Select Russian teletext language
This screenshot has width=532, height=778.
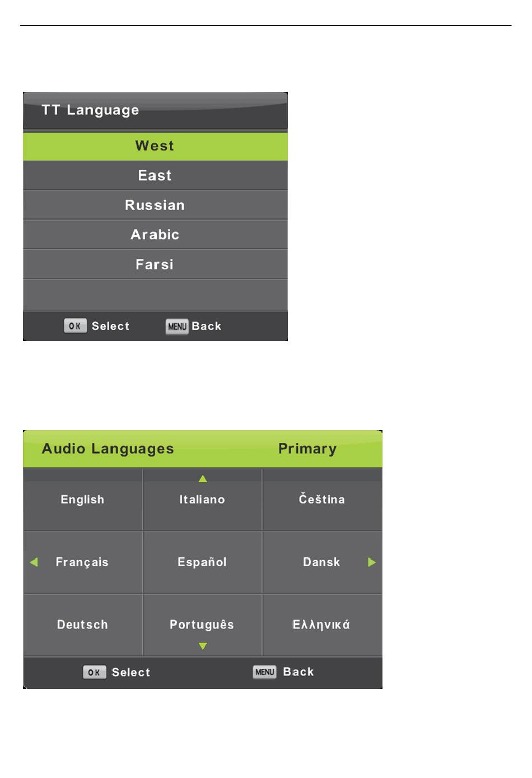pyautogui.click(x=155, y=206)
